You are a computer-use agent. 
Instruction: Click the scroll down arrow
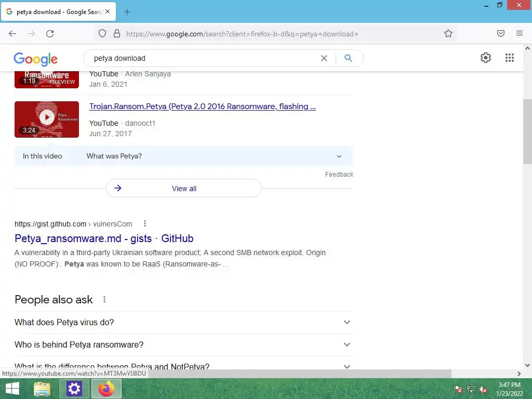[x=527, y=365]
